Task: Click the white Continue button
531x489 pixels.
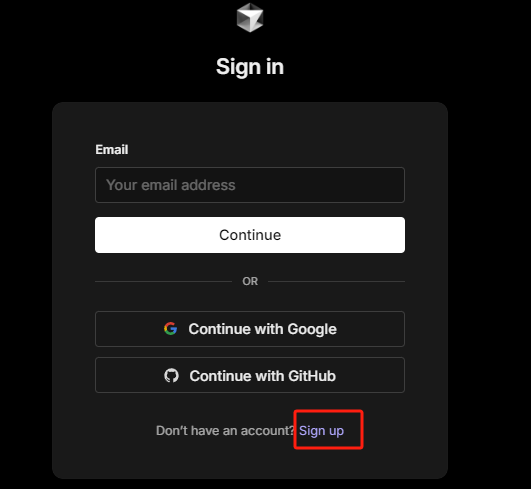Action: (250, 235)
